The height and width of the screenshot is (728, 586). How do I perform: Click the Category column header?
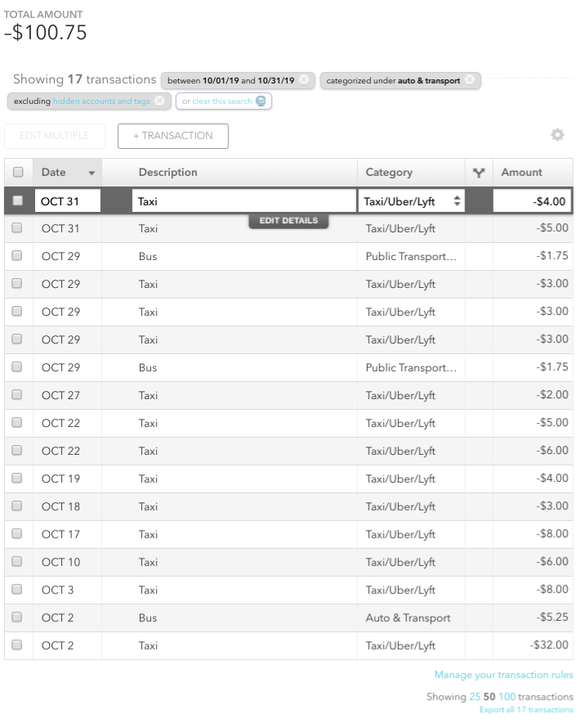tap(389, 173)
